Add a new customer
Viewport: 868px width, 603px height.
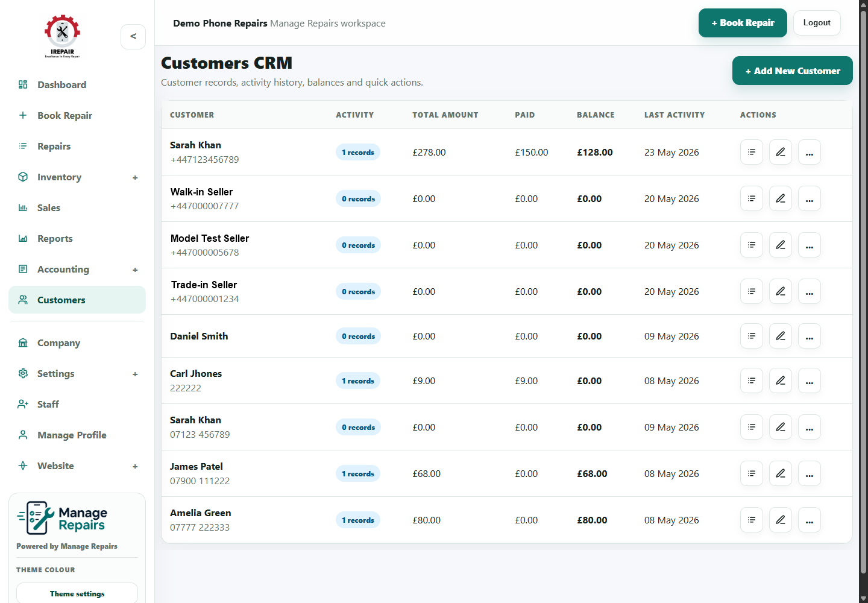coord(793,71)
